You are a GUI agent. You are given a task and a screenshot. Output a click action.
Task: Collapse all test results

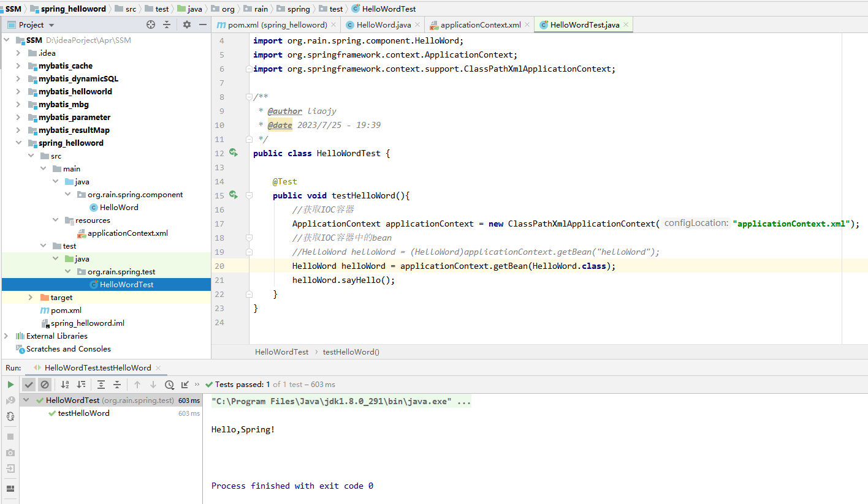pos(117,385)
